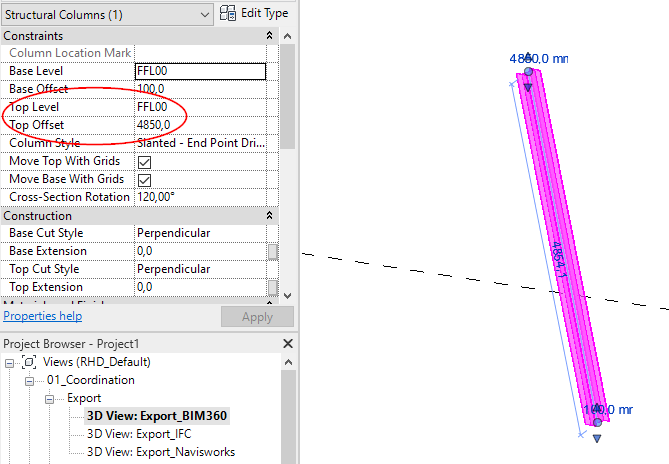Select 3D View: Export_Navisworks in the browser
669x464 pixels.
[161, 452]
